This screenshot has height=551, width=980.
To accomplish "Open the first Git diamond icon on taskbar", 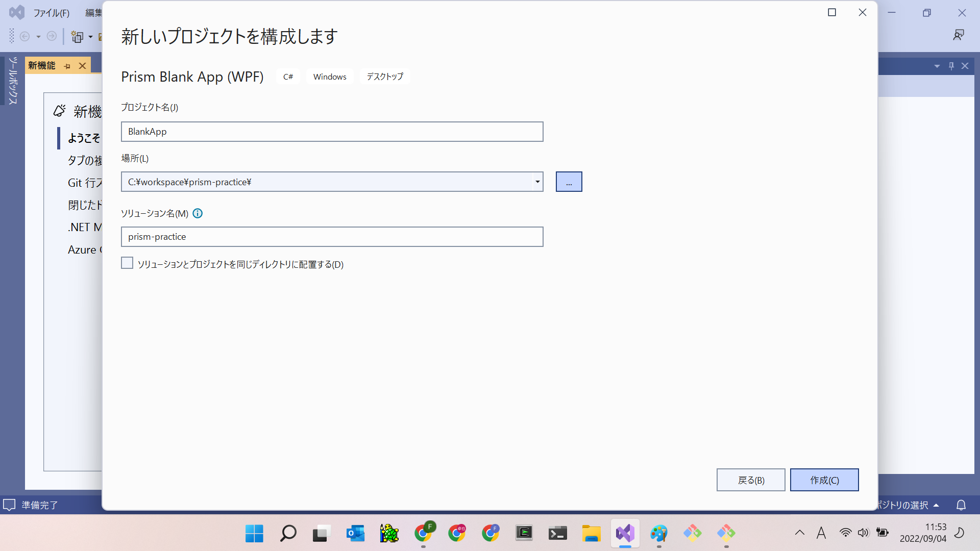I will click(693, 534).
